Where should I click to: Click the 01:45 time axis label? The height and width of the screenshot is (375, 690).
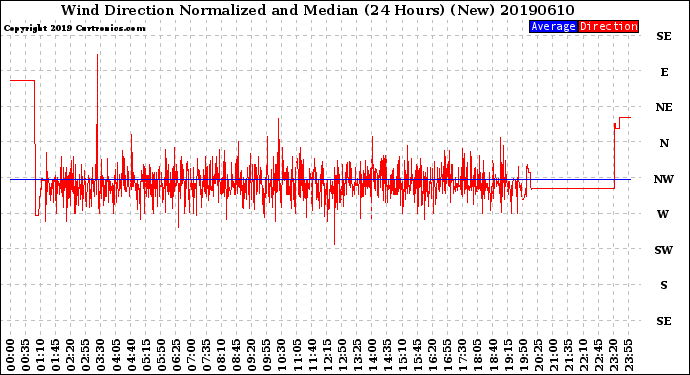pyautogui.click(x=56, y=355)
